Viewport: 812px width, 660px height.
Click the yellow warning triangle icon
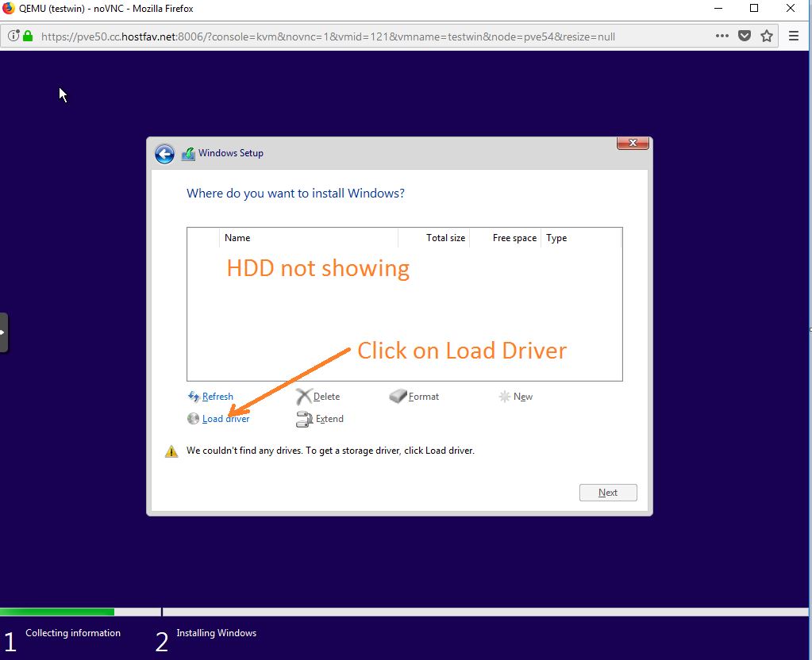pos(171,451)
